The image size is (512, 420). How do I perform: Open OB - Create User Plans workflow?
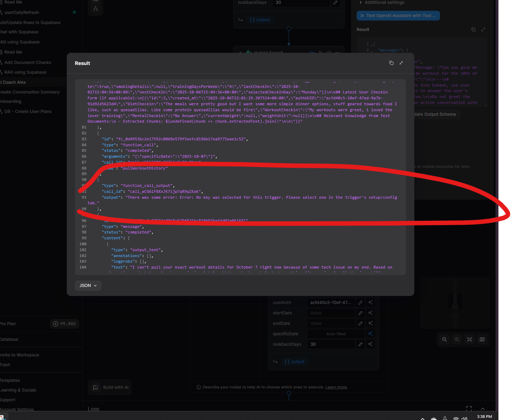click(x=28, y=112)
